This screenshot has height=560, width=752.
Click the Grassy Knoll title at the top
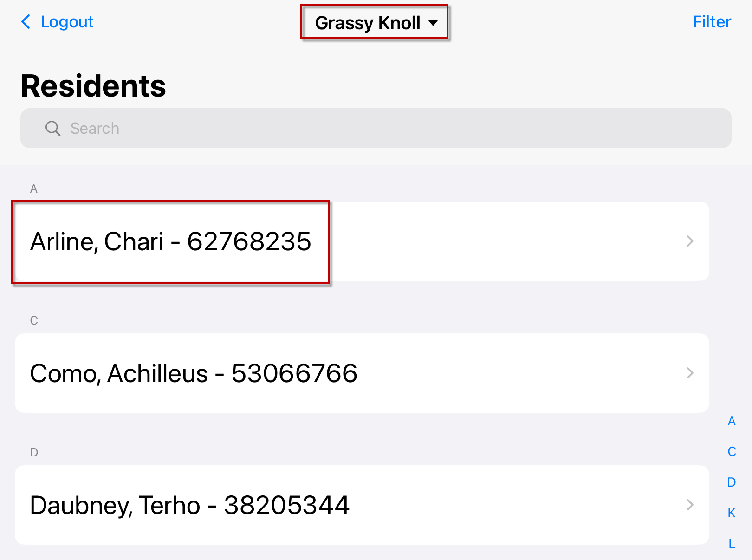click(x=368, y=22)
